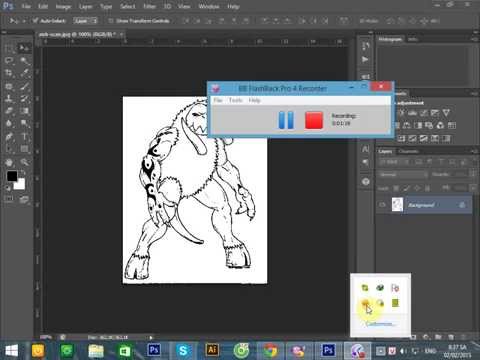Add a Channel Mixer adjustment
The height and width of the screenshot is (360, 480).
440,125
